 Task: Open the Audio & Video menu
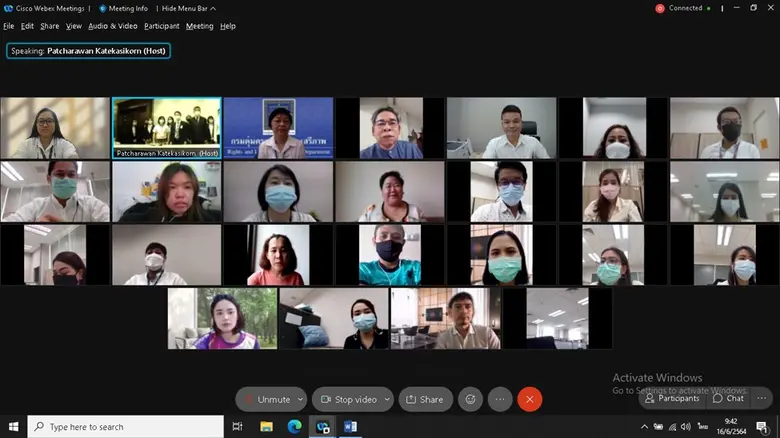112,26
